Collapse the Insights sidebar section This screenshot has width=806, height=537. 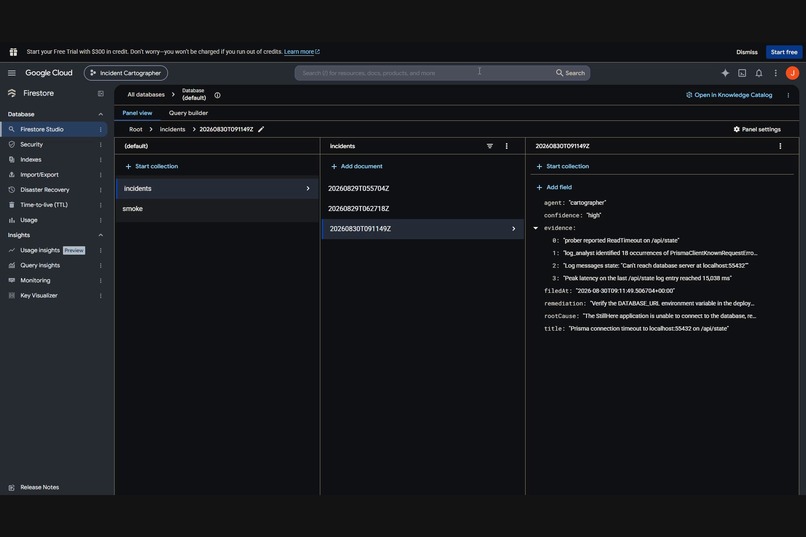(101, 235)
